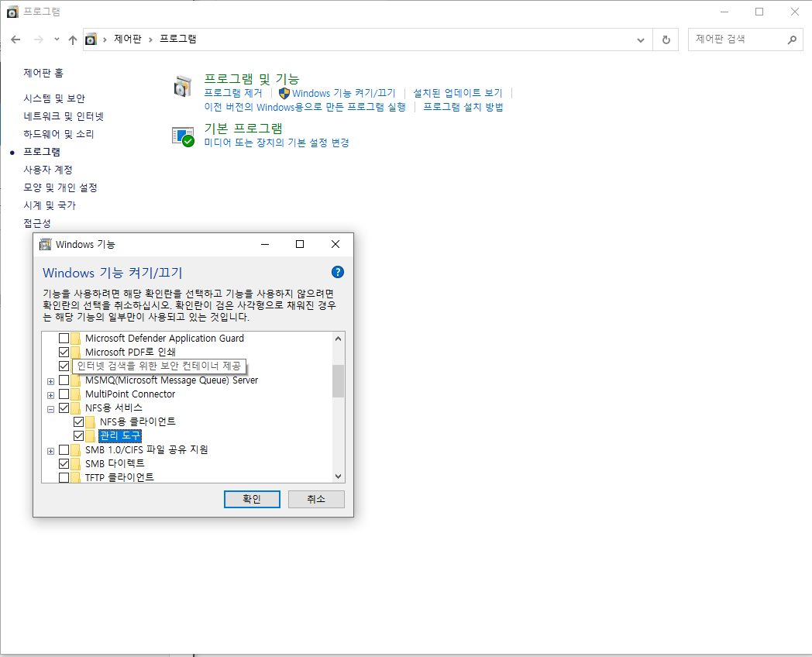Screen dimensions: 812x657
Task: Select 프로그램 in the breadcrumb path
Action: (x=177, y=40)
